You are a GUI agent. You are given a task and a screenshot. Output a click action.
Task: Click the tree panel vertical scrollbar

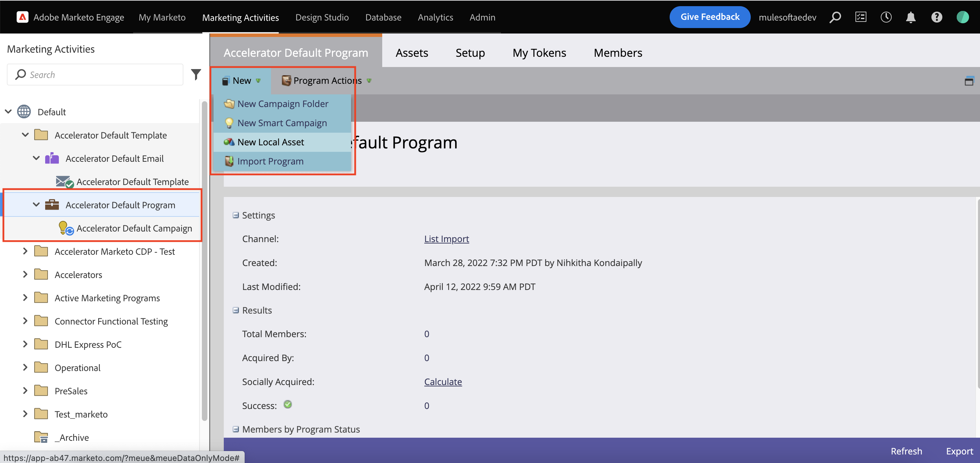pyautogui.click(x=205, y=261)
